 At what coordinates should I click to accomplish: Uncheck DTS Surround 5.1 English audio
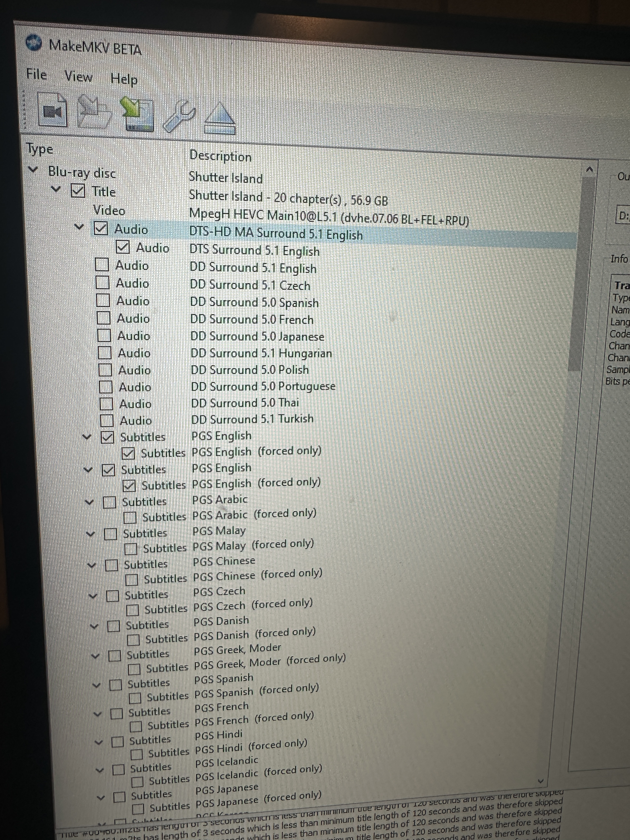tap(123, 247)
